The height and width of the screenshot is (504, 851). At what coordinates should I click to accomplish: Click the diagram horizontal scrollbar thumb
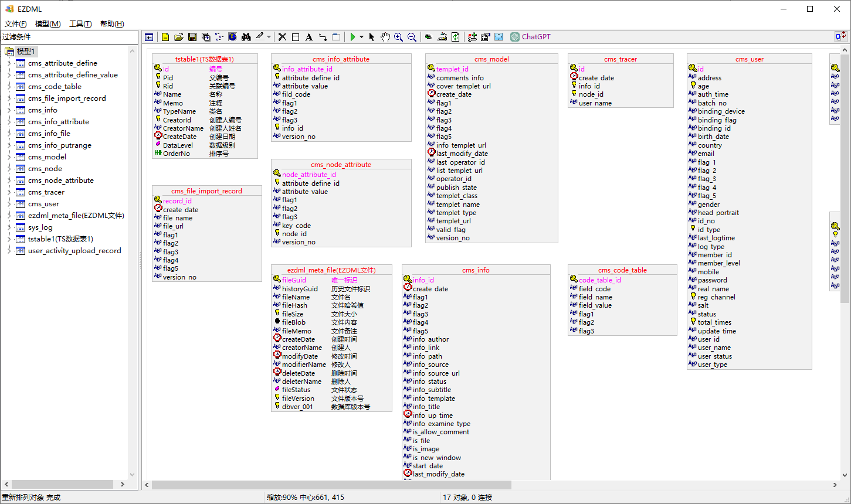pos(331,485)
